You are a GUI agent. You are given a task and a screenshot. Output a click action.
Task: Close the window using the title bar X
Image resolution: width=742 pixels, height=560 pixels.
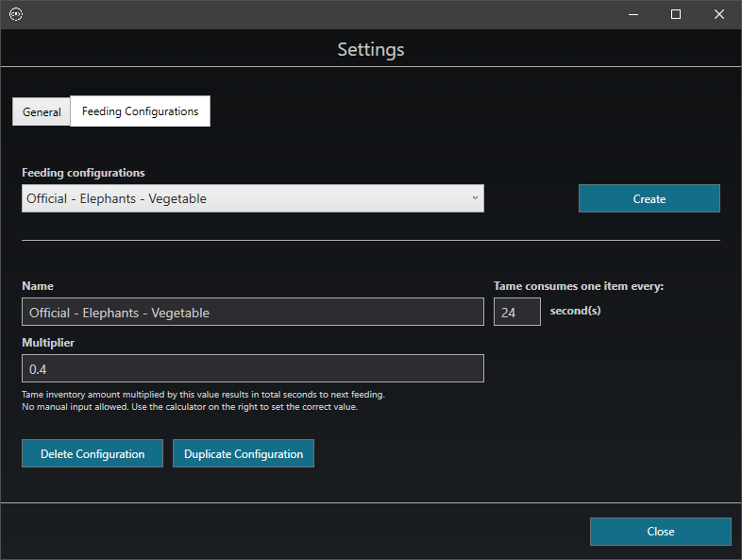click(719, 14)
